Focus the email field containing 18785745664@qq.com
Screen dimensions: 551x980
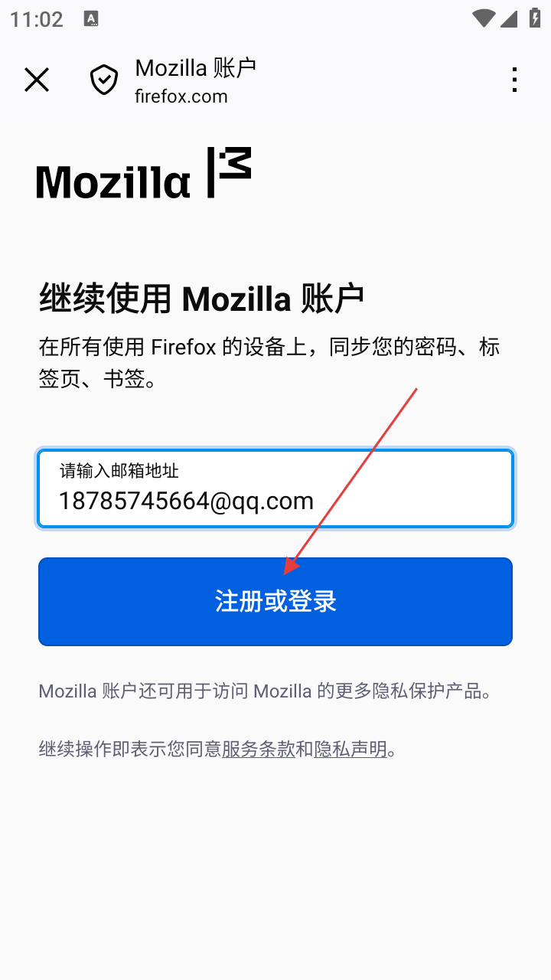point(275,488)
